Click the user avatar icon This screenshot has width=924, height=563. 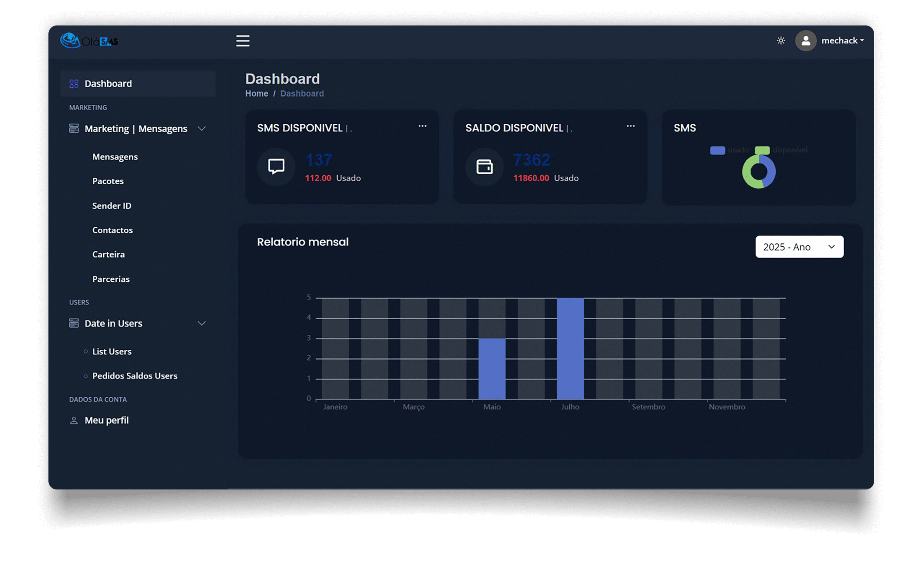pyautogui.click(x=806, y=40)
